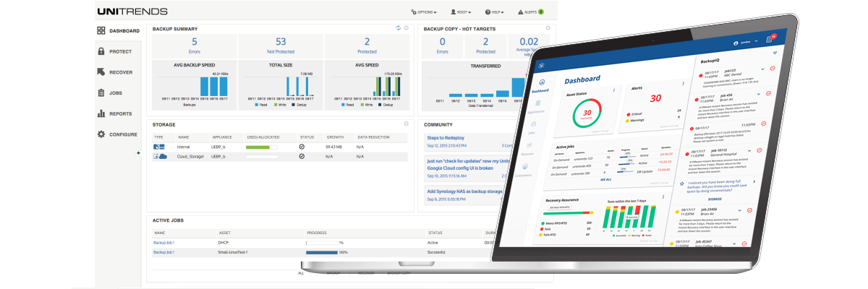Open Reports bar chart icon
Screen dimensions: 868x289
(x=102, y=113)
